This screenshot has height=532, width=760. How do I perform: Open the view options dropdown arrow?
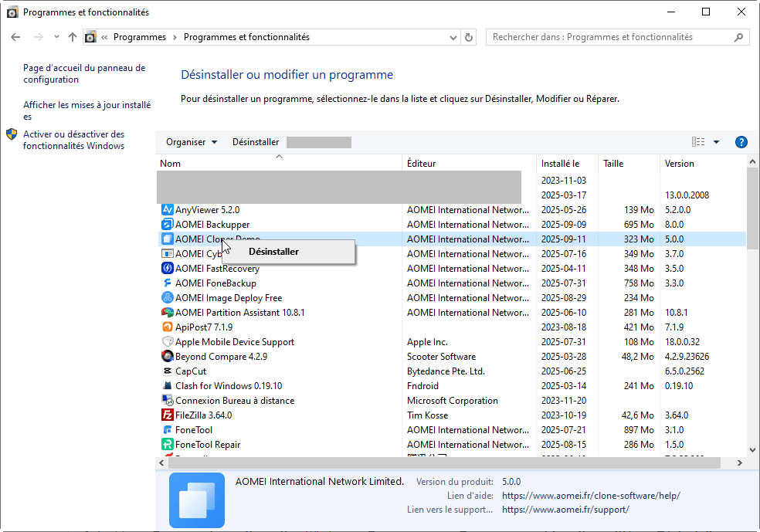pos(717,142)
